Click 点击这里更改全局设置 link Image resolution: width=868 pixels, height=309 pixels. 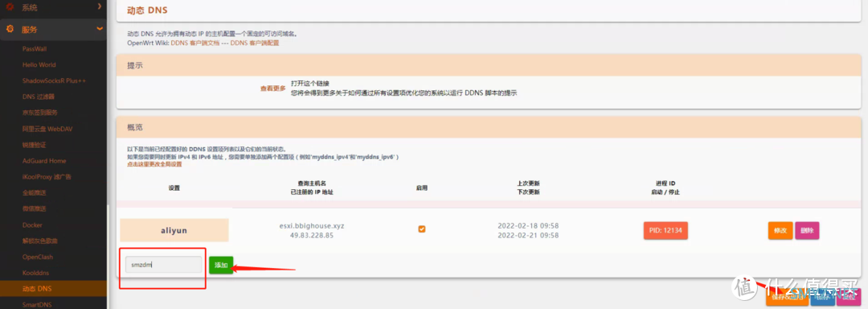(154, 164)
